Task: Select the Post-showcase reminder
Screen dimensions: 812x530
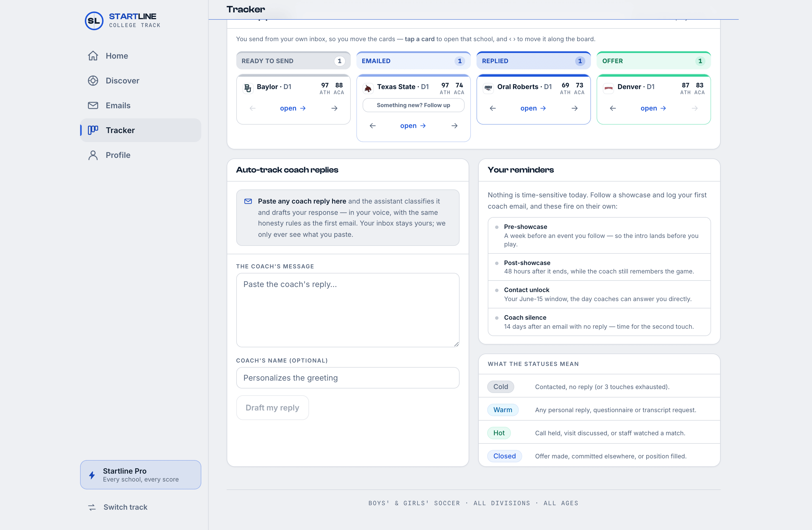Action: (599, 267)
